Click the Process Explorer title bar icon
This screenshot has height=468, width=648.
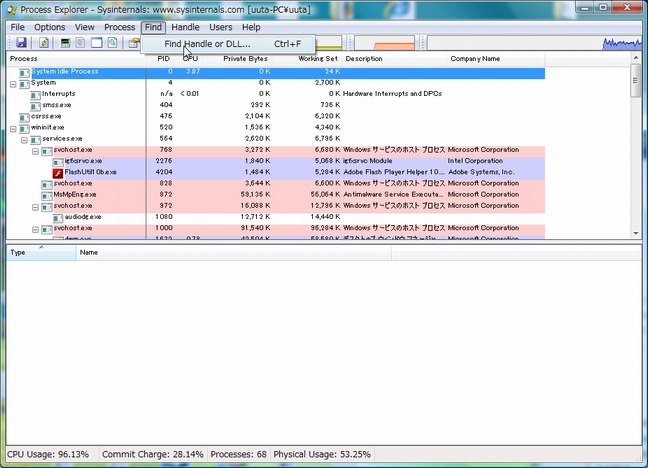[12, 10]
